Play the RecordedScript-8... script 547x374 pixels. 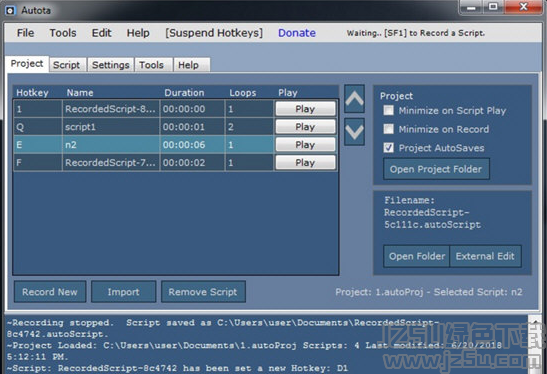coord(305,109)
